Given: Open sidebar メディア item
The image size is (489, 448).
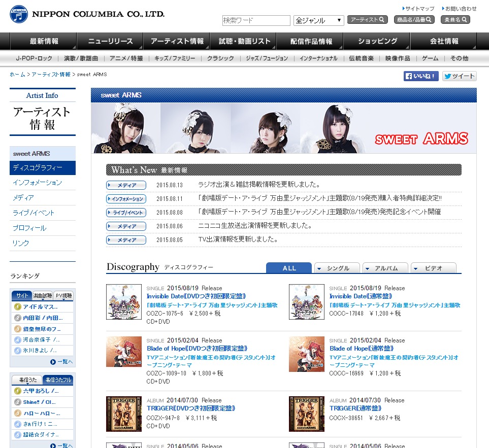Looking at the screenshot, I should (x=43, y=197).
